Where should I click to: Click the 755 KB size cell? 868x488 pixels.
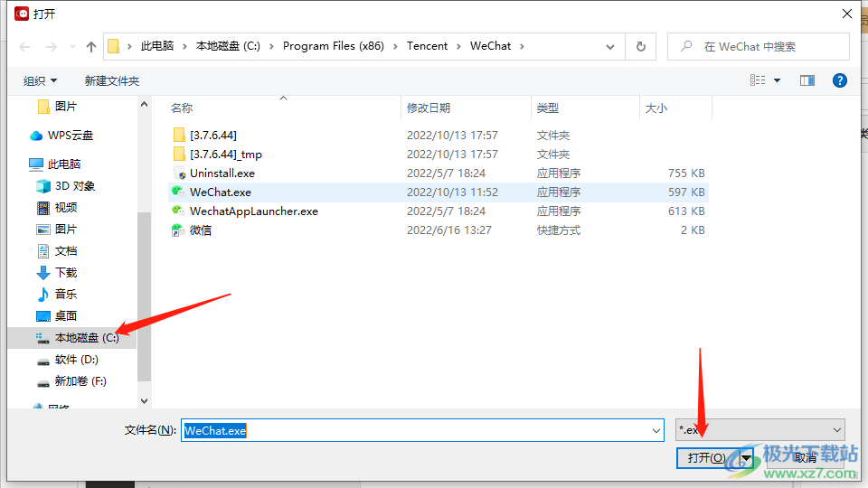[x=686, y=174]
